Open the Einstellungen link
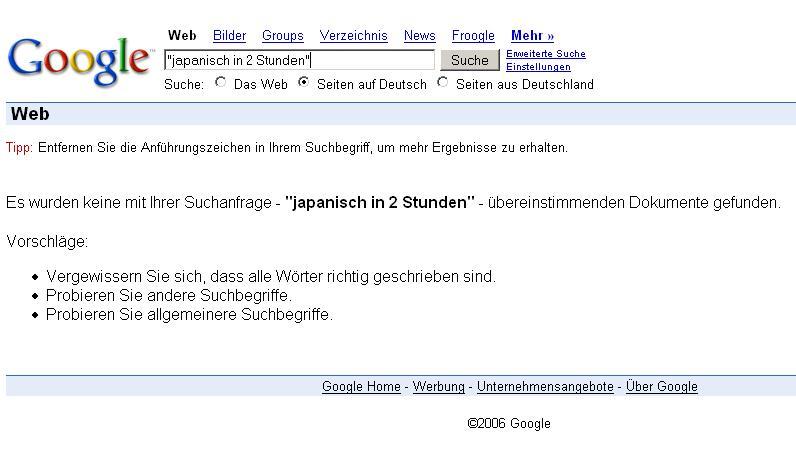Screen dimensions: 796x473 [538, 67]
